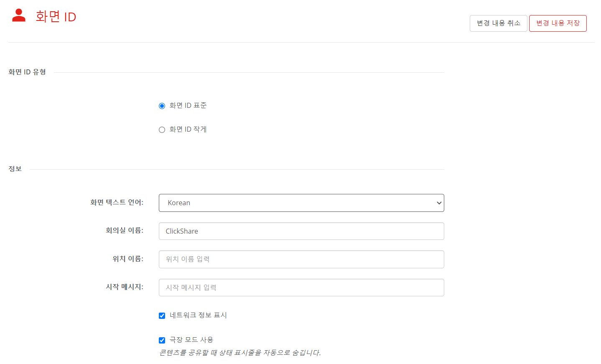Click the 화면 ID 작게 label text

188,129
